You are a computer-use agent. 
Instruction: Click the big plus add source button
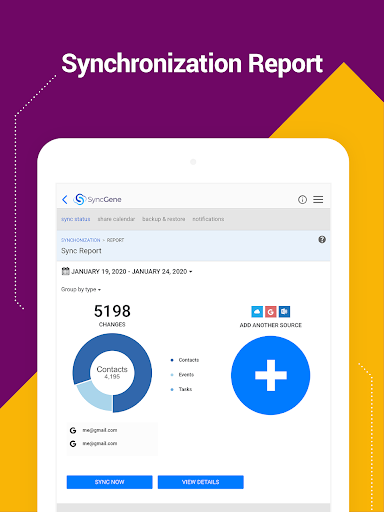coord(271,375)
